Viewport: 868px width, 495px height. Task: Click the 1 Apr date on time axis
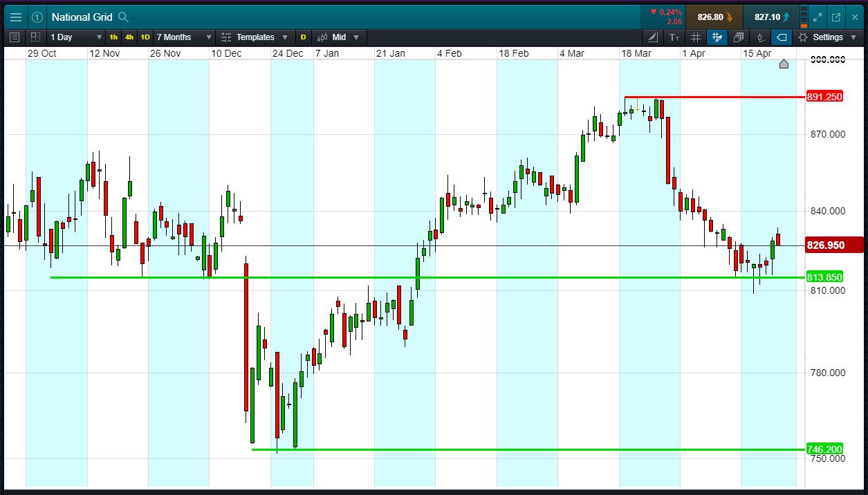click(x=694, y=53)
